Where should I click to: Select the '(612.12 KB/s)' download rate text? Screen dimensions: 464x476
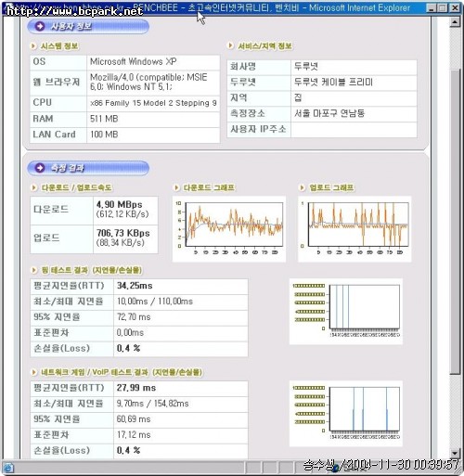[x=122, y=214]
